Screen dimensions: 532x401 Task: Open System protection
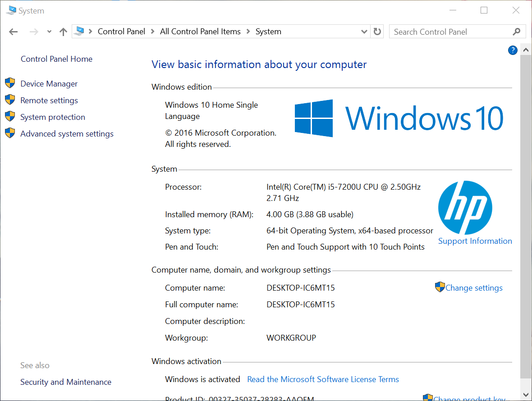pos(53,117)
